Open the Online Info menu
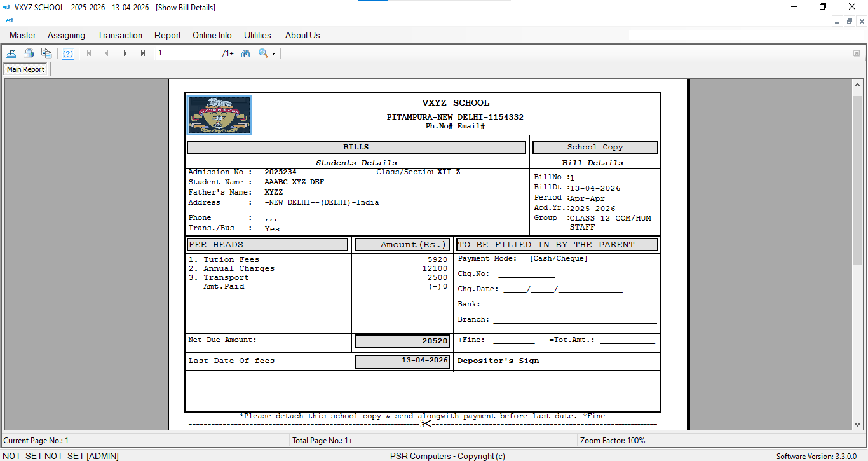868x461 pixels. 212,35
